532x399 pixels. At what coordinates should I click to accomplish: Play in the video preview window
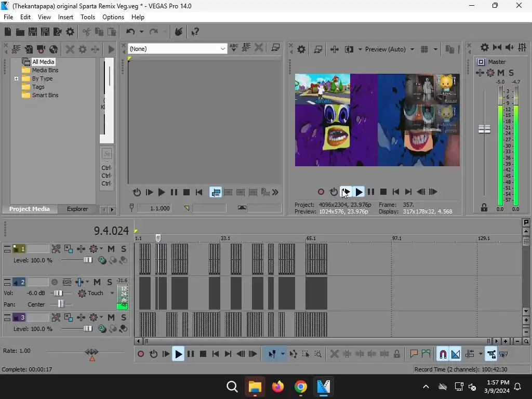[358, 192]
